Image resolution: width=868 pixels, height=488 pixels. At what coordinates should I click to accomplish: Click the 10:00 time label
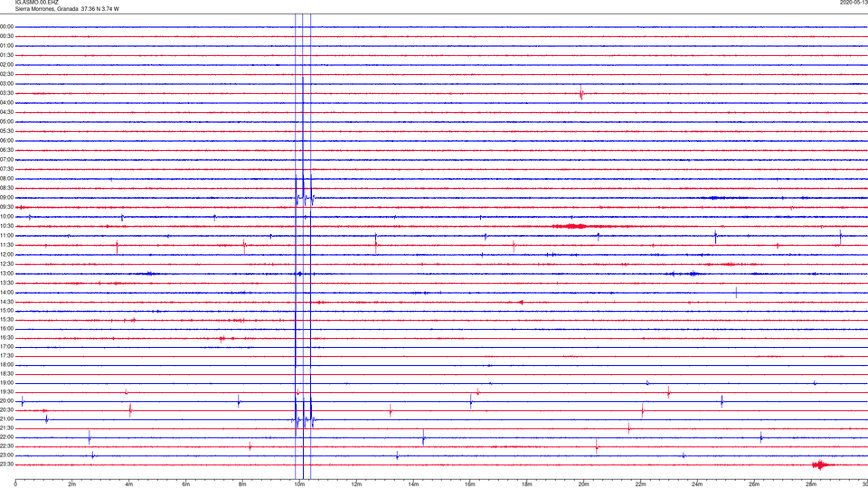pyautogui.click(x=6, y=217)
